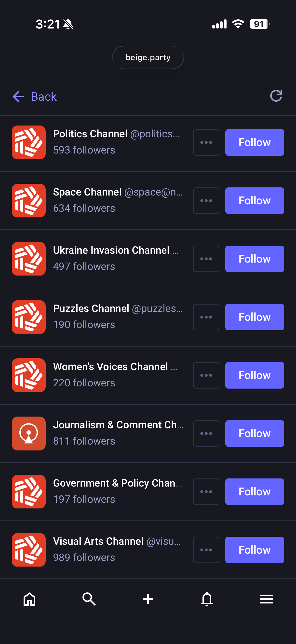Open notifications bell in bottom bar
The height and width of the screenshot is (644, 296).
pyautogui.click(x=207, y=599)
